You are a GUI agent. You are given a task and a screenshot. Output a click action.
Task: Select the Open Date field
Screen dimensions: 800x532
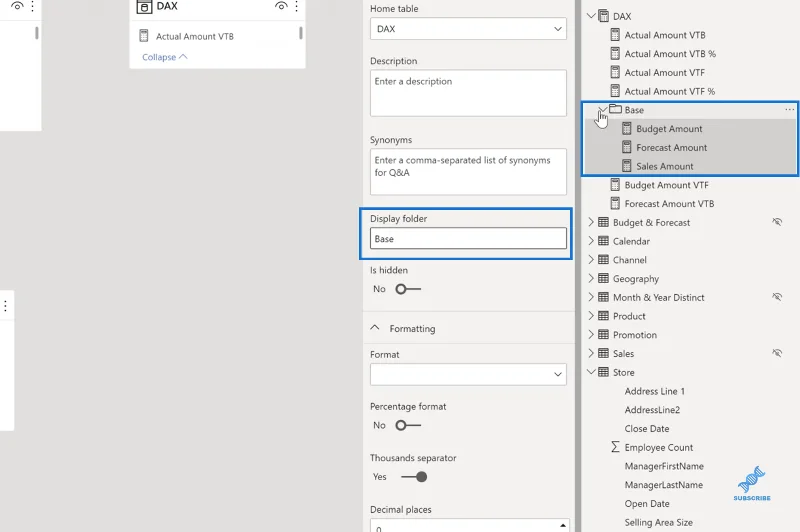[x=647, y=503]
